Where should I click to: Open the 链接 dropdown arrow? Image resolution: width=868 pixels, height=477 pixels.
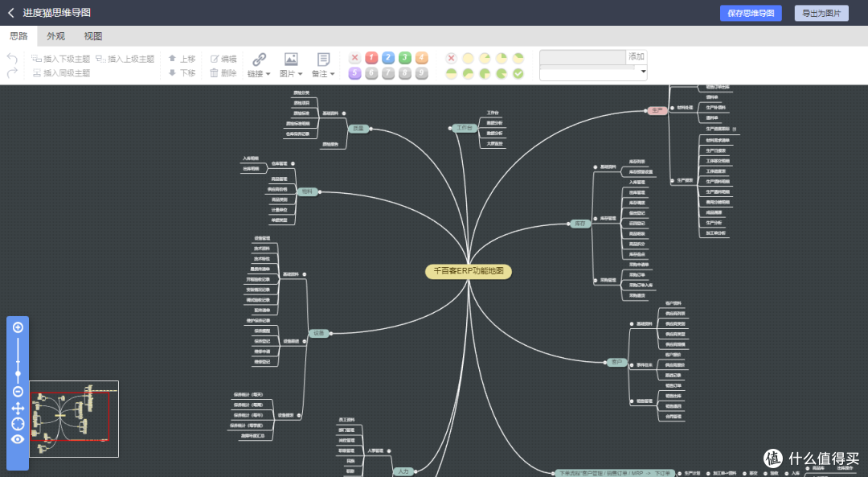(x=268, y=74)
